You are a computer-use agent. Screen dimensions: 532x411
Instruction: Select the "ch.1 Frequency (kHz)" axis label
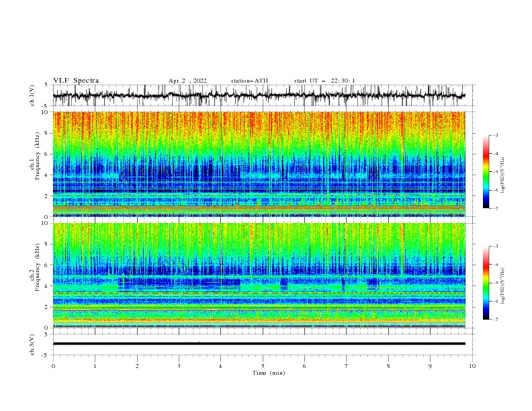pos(35,156)
